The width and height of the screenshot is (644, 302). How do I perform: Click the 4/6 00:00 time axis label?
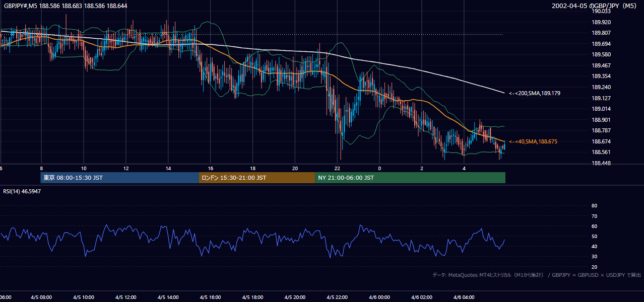(x=379, y=297)
